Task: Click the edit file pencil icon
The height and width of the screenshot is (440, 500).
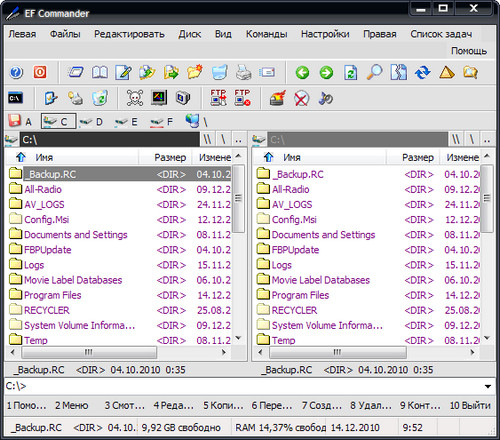Action: [x=123, y=72]
